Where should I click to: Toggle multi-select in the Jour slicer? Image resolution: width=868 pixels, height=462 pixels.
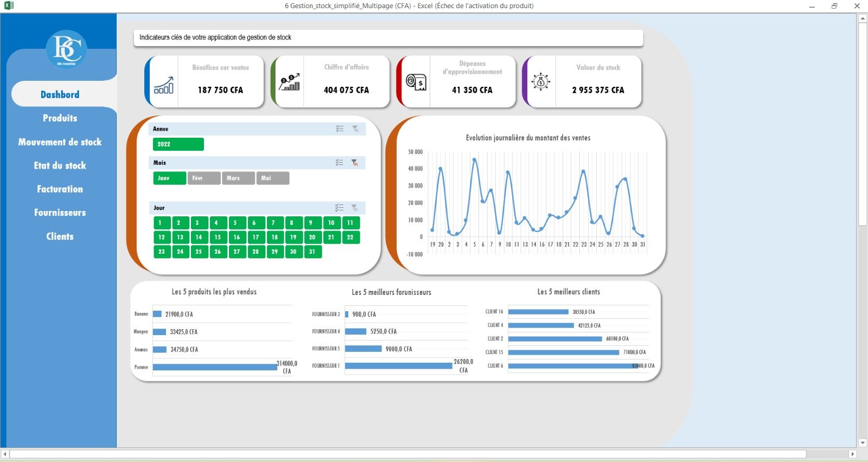[340, 208]
